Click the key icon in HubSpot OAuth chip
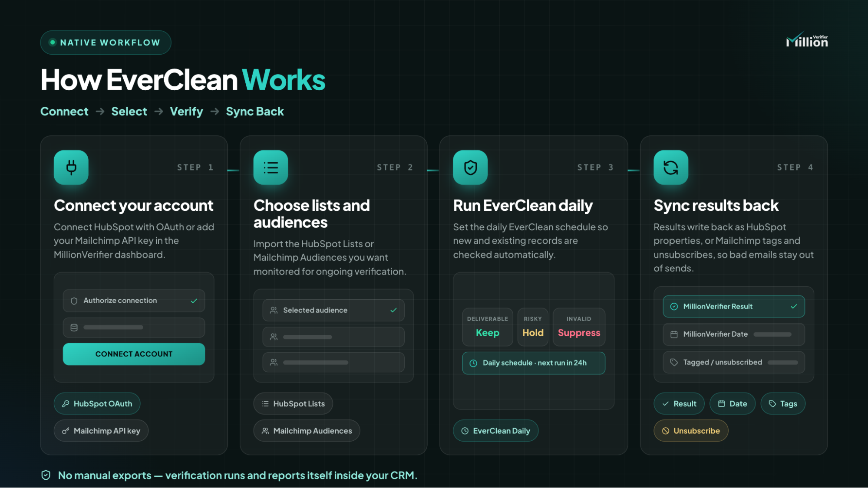The width and height of the screenshot is (868, 488). tap(66, 404)
